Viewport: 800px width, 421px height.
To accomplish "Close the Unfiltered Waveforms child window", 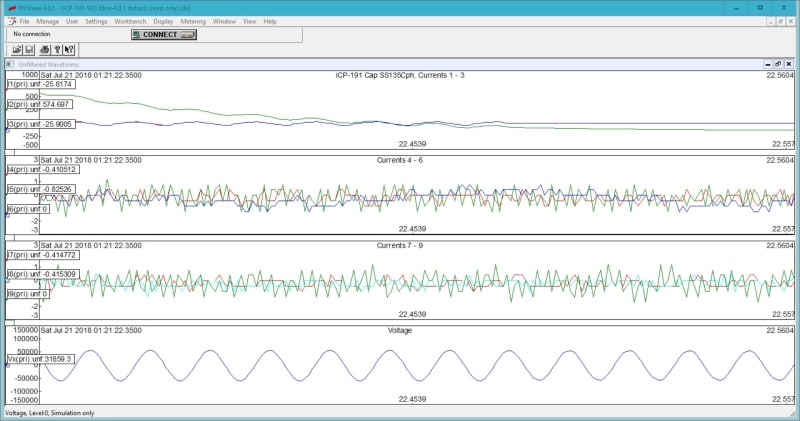I will pos(789,64).
